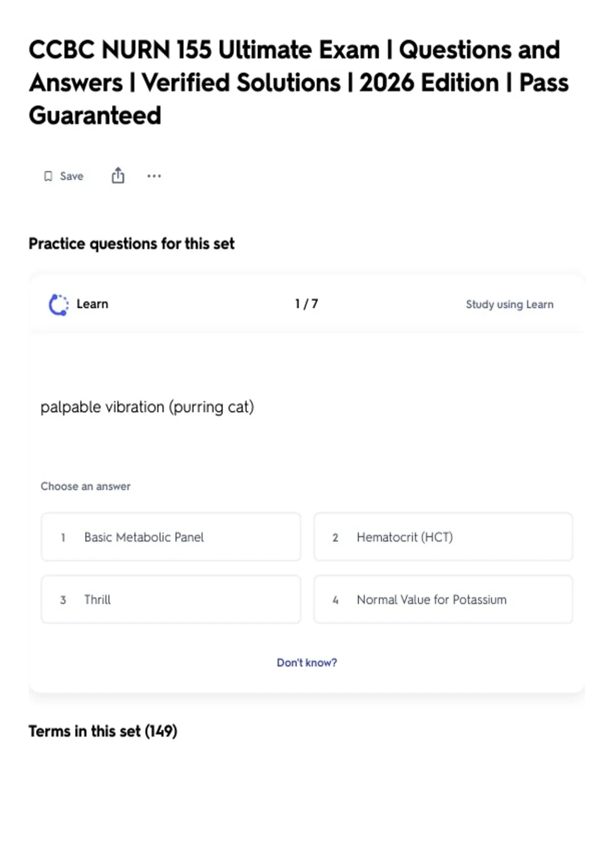Select answer Thrill
This screenshot has width=613, height=868.
[171, 599]
